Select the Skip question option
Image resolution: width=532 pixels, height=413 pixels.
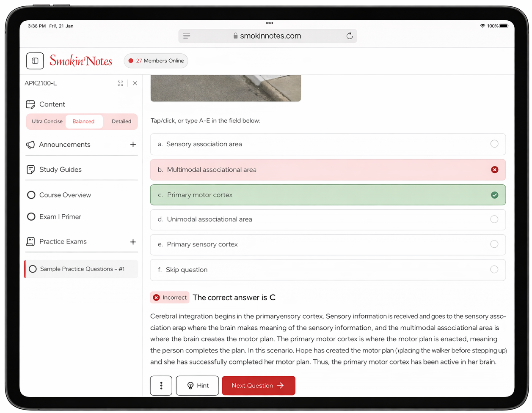click(x=328, y=270)
